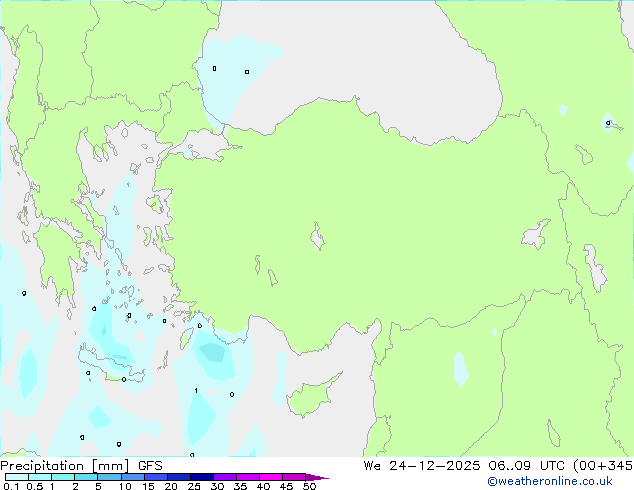Click the '1' value south of Rhodes
Image resolution: width=634 pixels, height=490 pixels.
click(196, 391)
